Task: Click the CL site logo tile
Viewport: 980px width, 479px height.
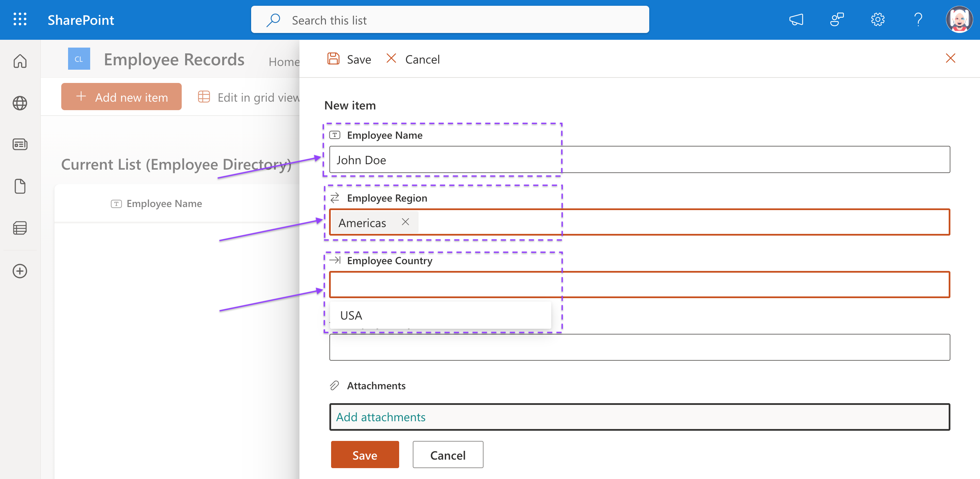Action: (79, 59)
